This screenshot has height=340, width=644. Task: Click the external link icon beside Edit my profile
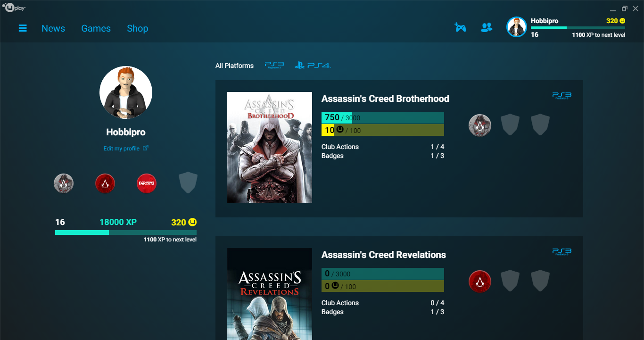146,148
